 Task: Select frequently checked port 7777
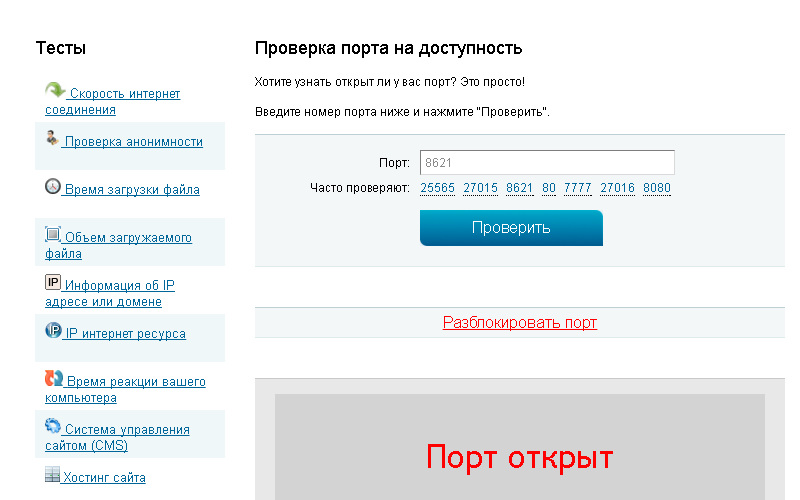(x=577, y=188)
